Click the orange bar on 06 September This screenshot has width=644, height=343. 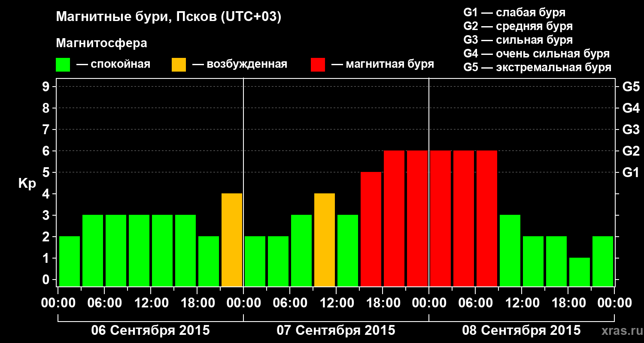(x=232, y=240)
